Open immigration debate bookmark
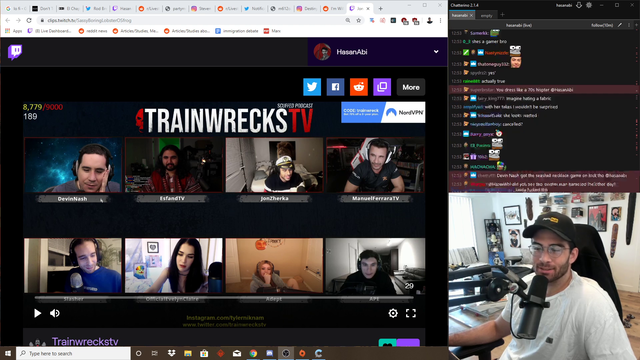Viewport: 640px width, 360px height. pyautogui.click(x=237, y=31)
